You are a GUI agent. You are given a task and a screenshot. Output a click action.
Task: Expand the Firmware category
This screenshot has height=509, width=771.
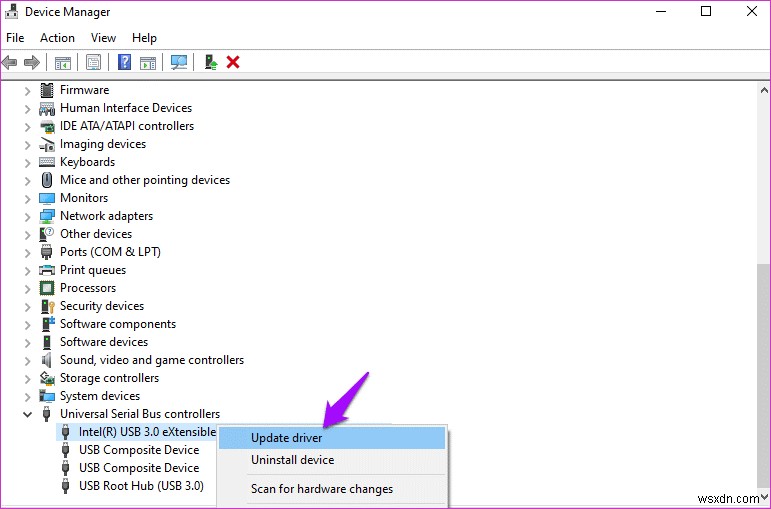[x=28, y=91]
